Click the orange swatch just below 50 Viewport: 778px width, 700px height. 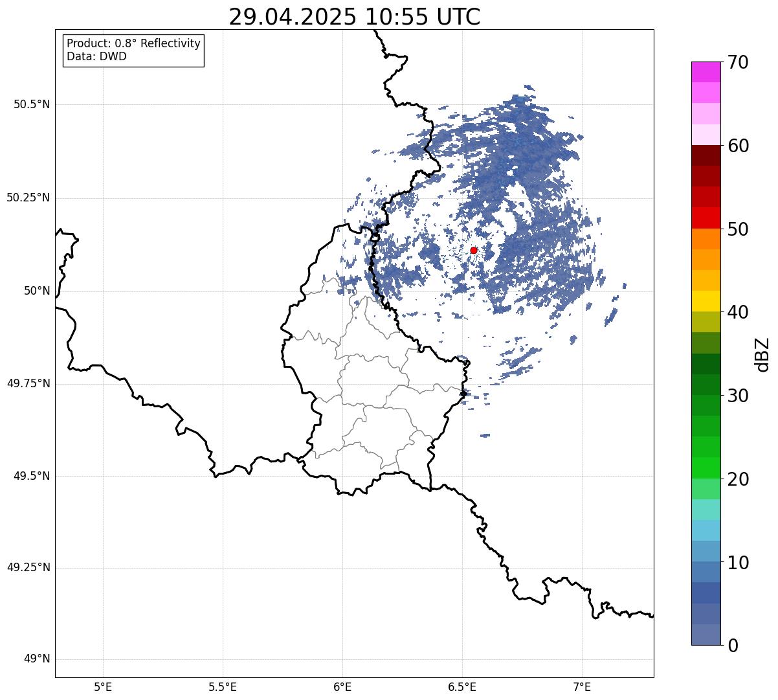tap(706, 239)
